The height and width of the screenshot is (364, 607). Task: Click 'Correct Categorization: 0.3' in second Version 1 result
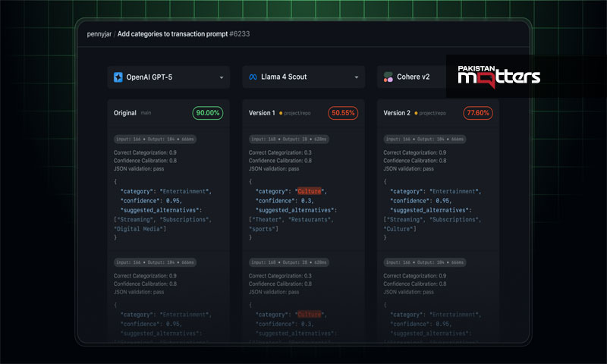coord(280,276)
